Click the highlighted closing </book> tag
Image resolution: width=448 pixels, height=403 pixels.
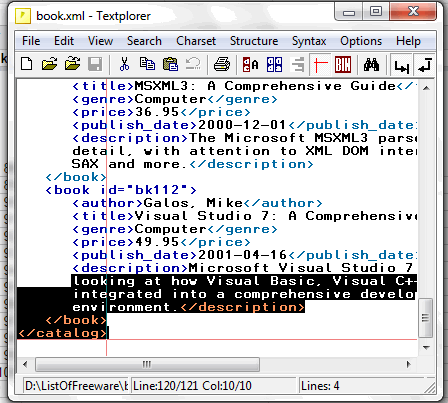[76, 320]
